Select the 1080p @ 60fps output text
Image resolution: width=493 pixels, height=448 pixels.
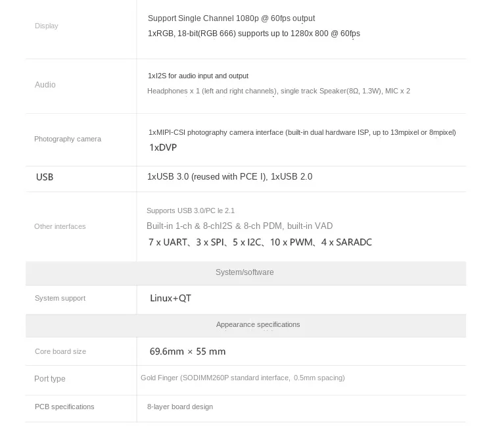pyautogui.click(x=231, y=18)
